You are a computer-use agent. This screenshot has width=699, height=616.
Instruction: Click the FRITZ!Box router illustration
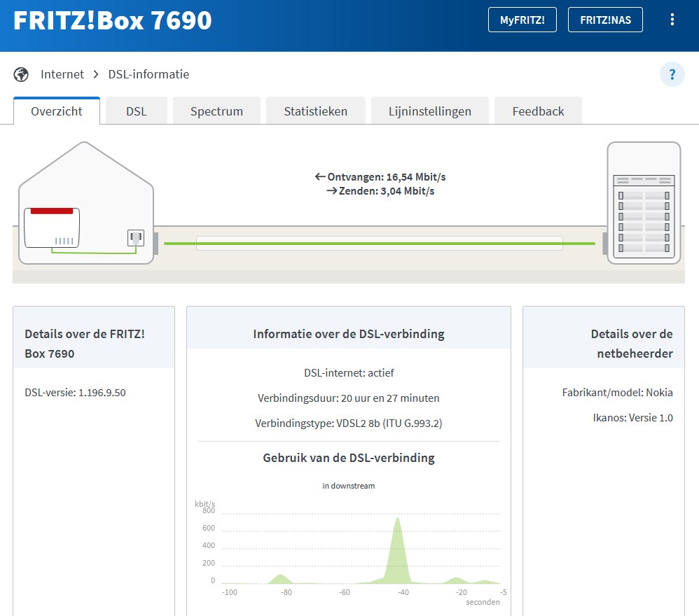[x=52, y=227]
